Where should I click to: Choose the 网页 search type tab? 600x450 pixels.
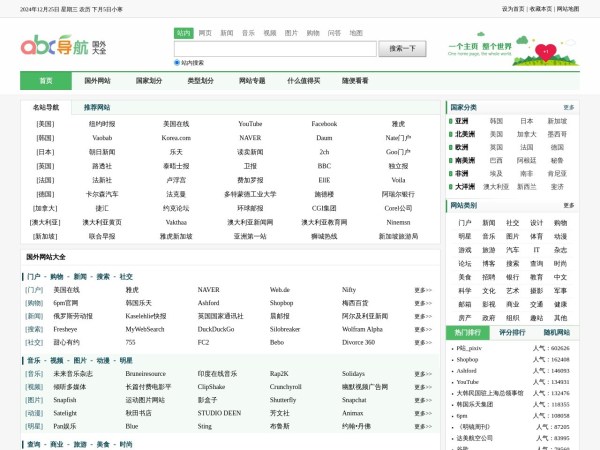(x=205, y=33)
